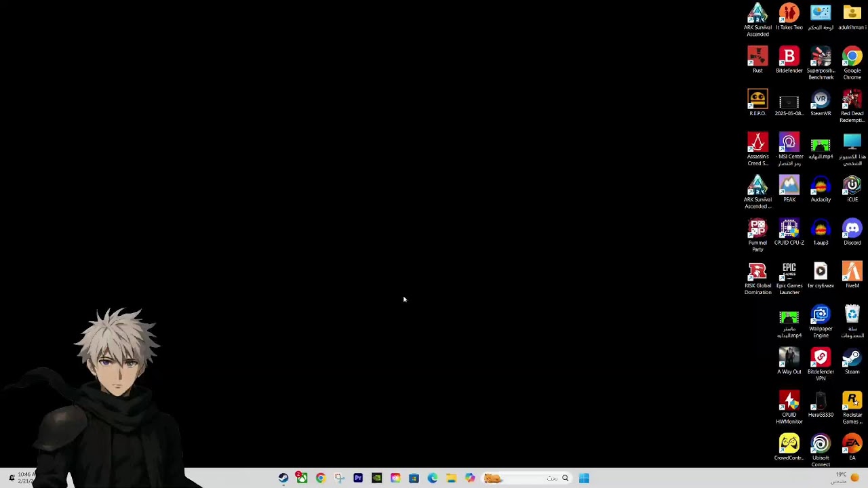
Task: Open File Explorer from the taskbar
Action: pos(451,478)
